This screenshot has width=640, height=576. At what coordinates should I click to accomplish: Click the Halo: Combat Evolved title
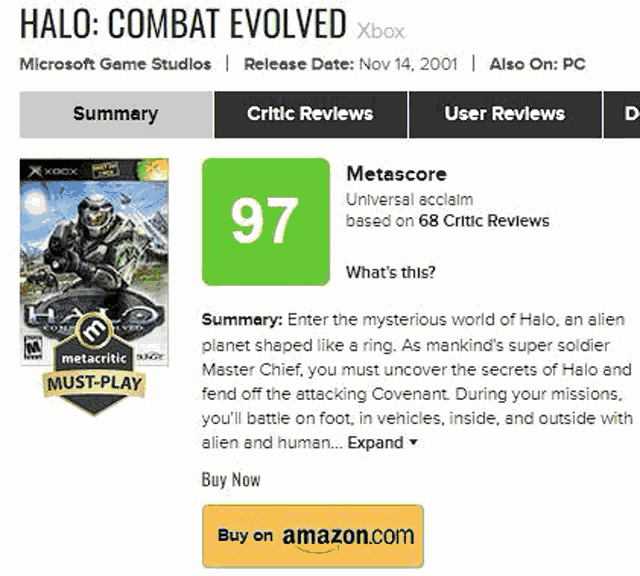[183, 24]
